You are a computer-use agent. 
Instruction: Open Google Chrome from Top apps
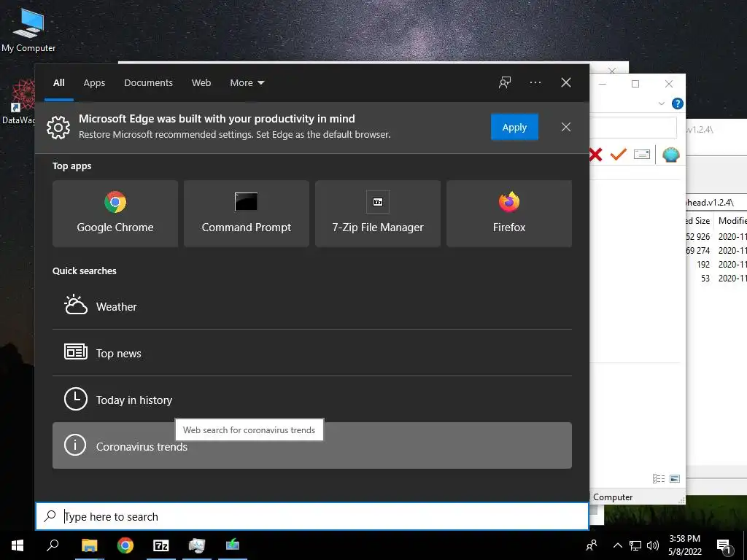point(115,214)
